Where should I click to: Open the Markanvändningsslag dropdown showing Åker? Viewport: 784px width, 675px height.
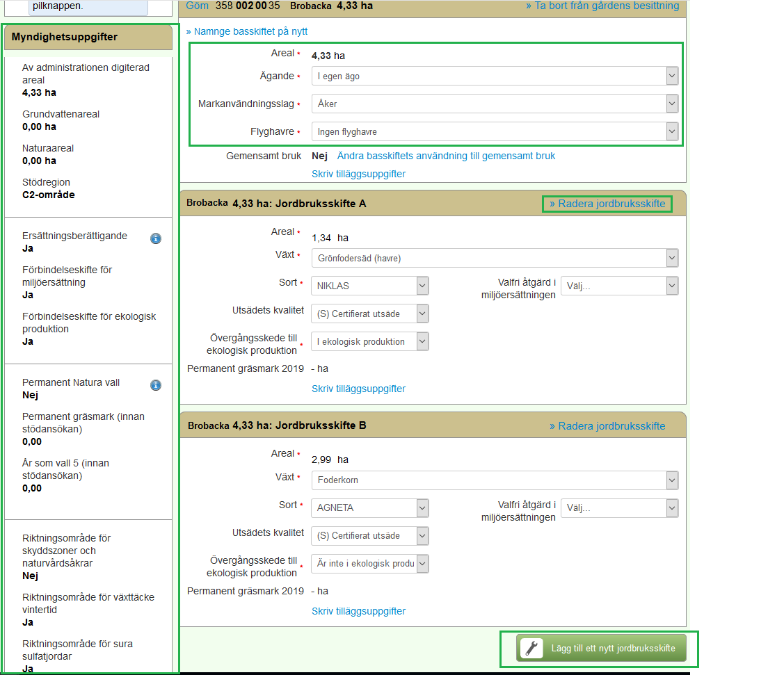tap(495, 104)
